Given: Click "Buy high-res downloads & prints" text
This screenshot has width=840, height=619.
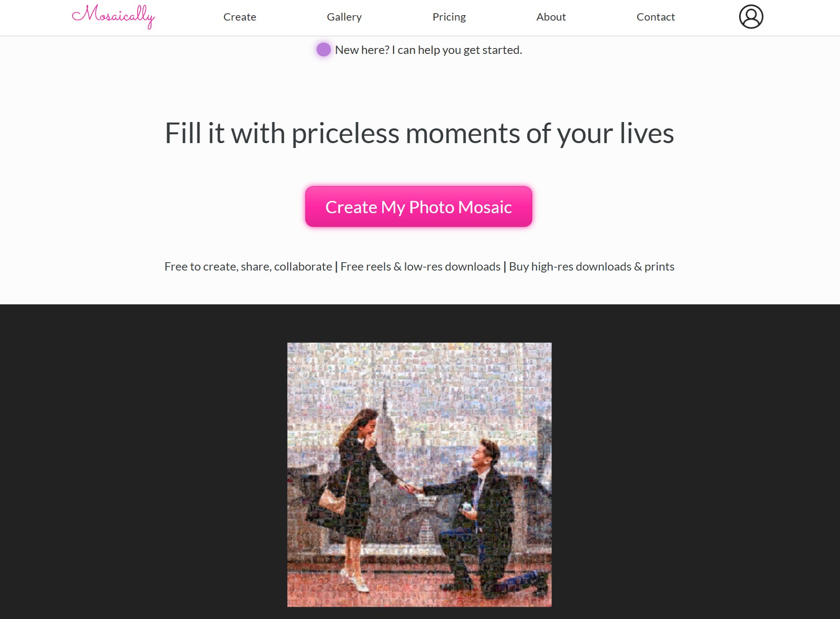Looking at the screenshot, I should [x=592, y=267].
